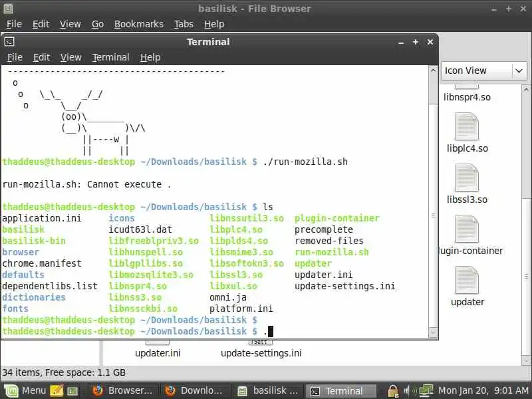Viewport: 532px width, 399px height.
Task: Click the Terminal window icon in its title bar
Action: pyautogui.click(x=9, y=42)
